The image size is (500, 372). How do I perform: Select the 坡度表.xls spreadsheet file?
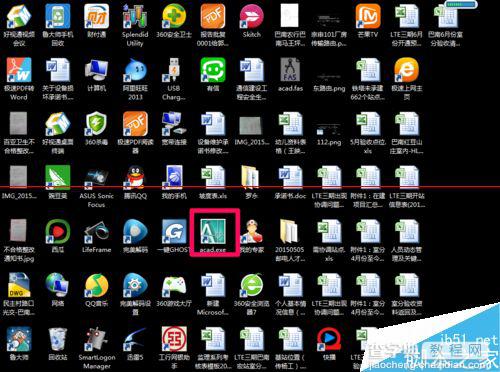pyautogui.click(x=213, y=177)
